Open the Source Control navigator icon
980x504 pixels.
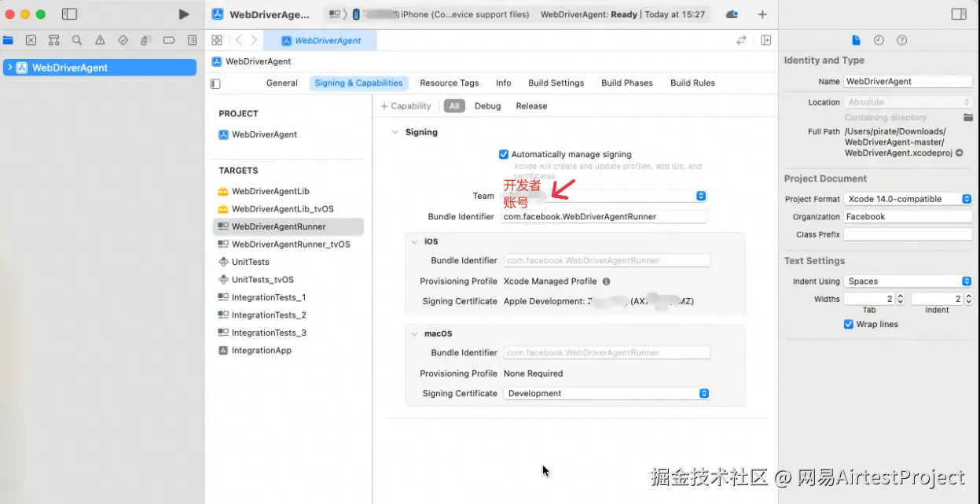pyautogui.click(x=31, y=40)
